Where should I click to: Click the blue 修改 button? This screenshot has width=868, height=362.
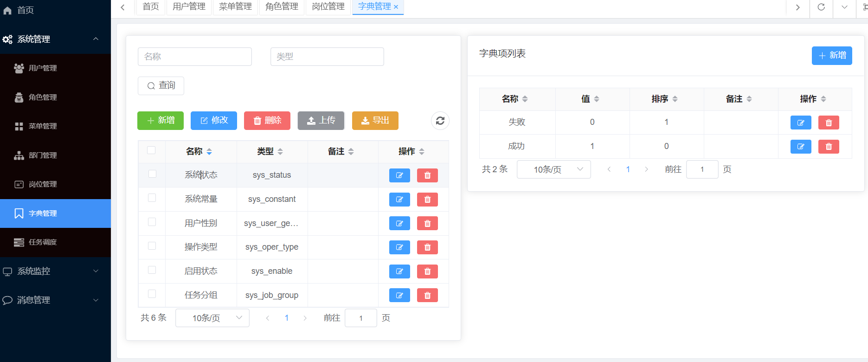click(x=214, y=121)
